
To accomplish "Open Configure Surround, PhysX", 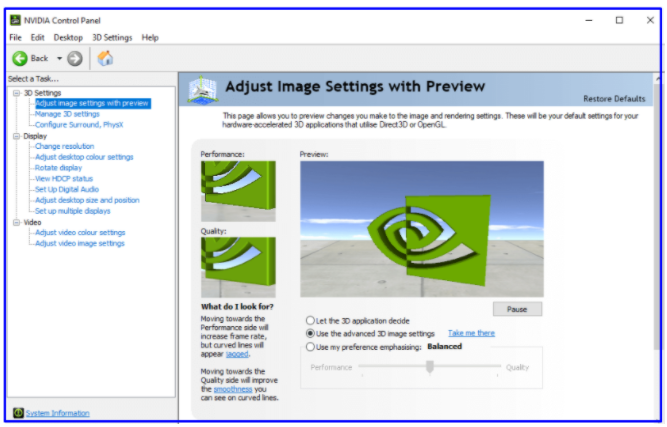I will coord(79,125).
